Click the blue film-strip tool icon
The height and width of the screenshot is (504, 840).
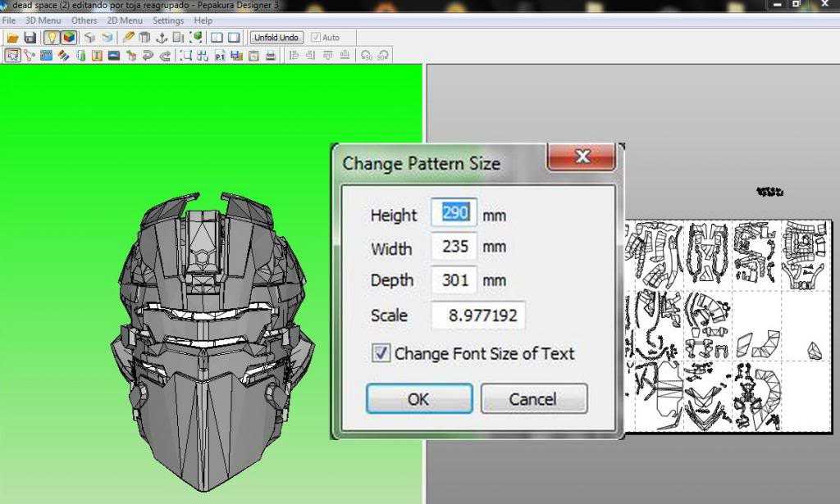46,55
